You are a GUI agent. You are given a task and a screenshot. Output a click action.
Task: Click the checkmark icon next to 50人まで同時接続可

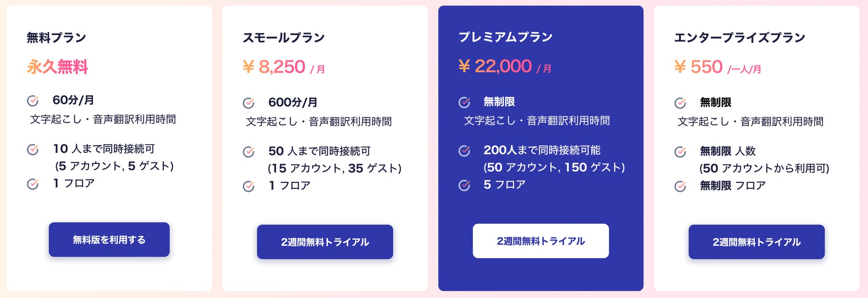249,152
